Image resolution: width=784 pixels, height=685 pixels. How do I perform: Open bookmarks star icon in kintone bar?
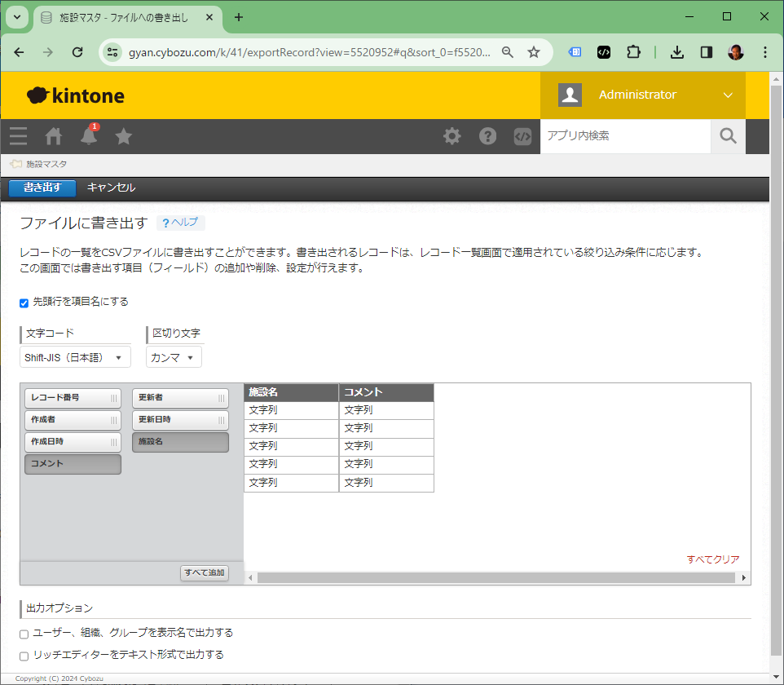pos(124,136)
